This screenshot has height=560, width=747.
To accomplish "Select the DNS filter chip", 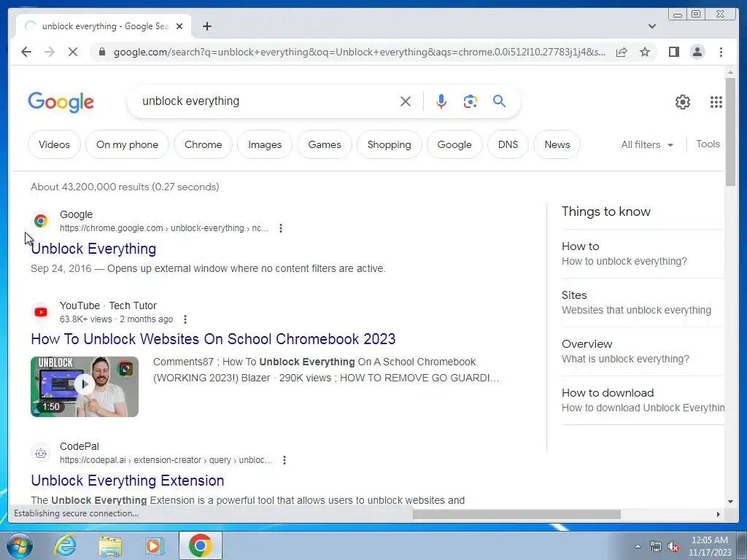I will 508,144.
